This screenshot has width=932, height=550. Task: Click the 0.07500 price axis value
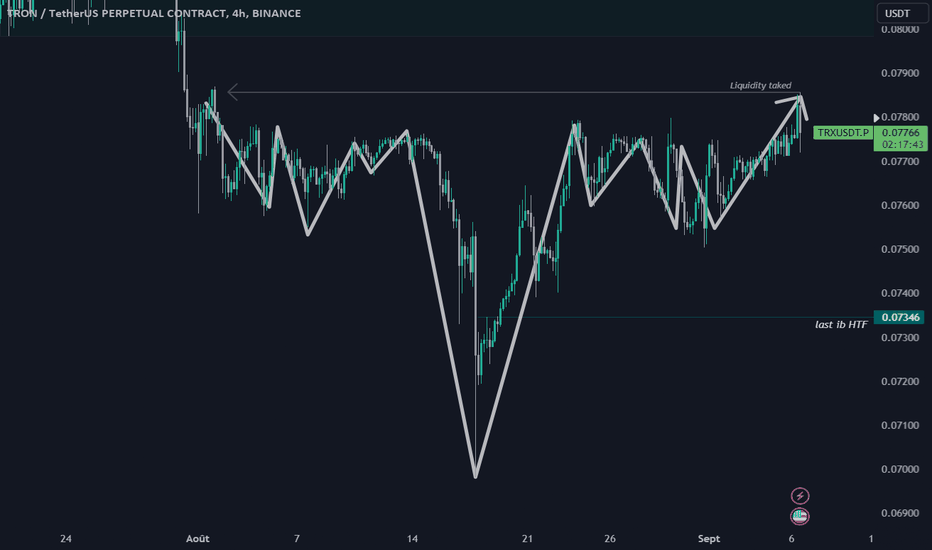(x=900, y=249)
